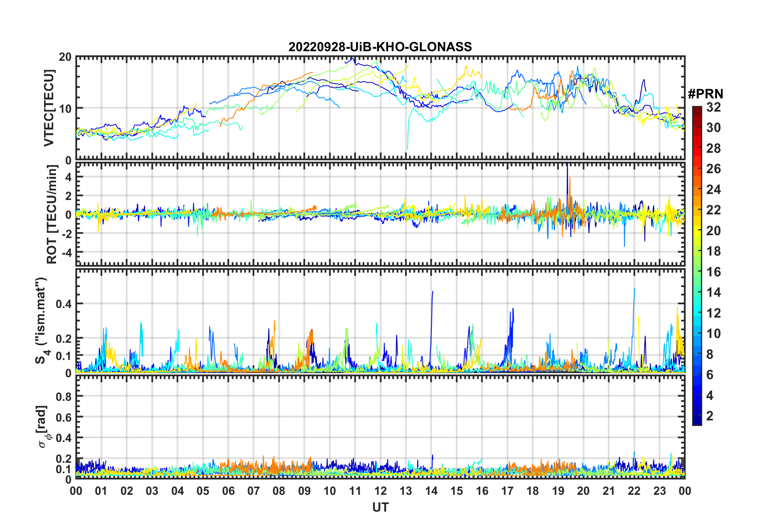Click the plot title 20220928-UiB-KHO-GLONASS
The image size is (761, 532).
tap(380, 47)
